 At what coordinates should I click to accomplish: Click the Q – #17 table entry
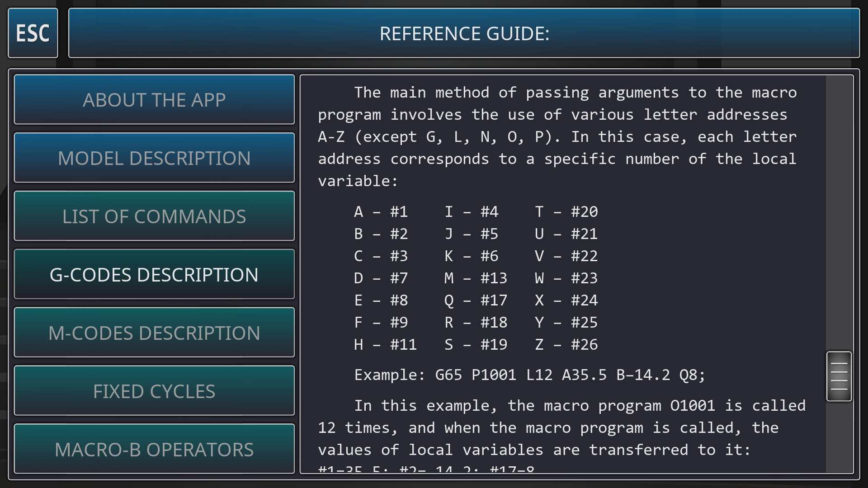[x=476, y=300]
